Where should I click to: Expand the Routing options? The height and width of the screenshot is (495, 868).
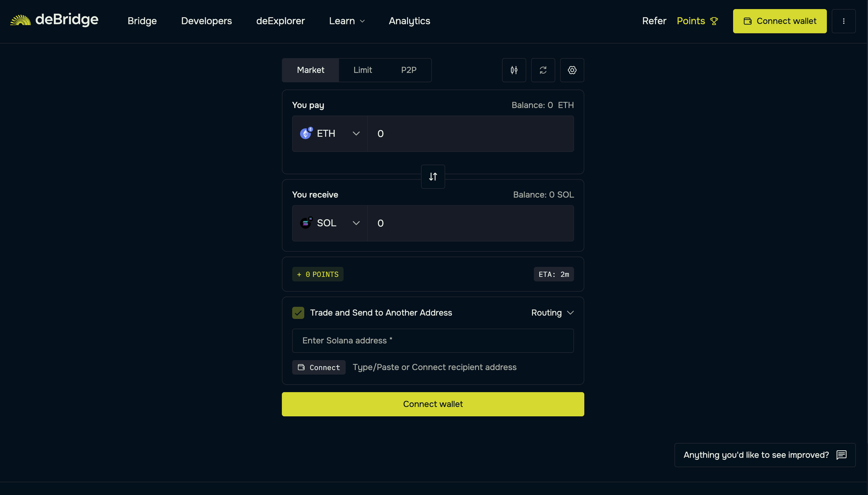tap(552, 313)
